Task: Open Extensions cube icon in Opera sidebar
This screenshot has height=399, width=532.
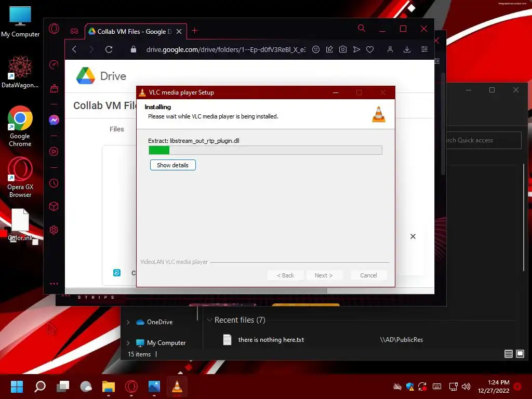Action: tap(54, 206)
